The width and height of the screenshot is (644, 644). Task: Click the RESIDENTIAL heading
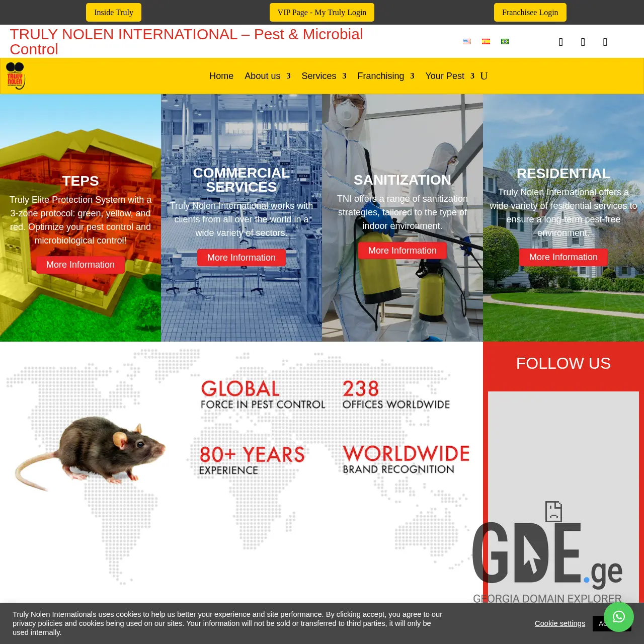563,173
